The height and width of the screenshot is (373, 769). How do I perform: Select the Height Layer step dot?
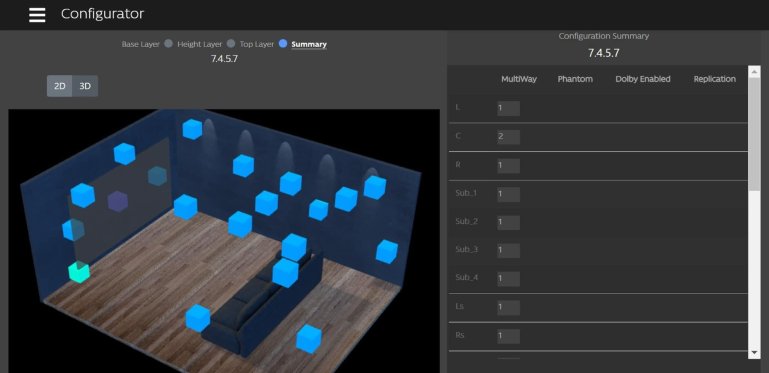click(x=231, y=44)
